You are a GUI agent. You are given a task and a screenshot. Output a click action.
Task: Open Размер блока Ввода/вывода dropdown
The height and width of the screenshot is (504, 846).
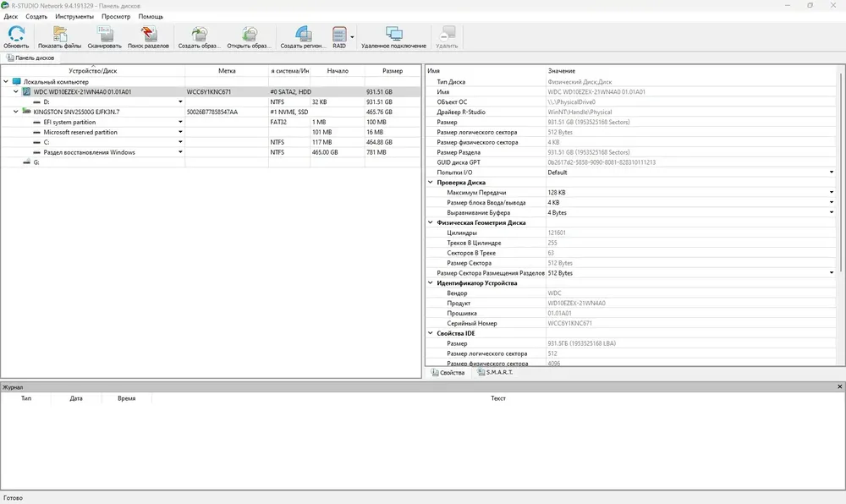(831, 203)
